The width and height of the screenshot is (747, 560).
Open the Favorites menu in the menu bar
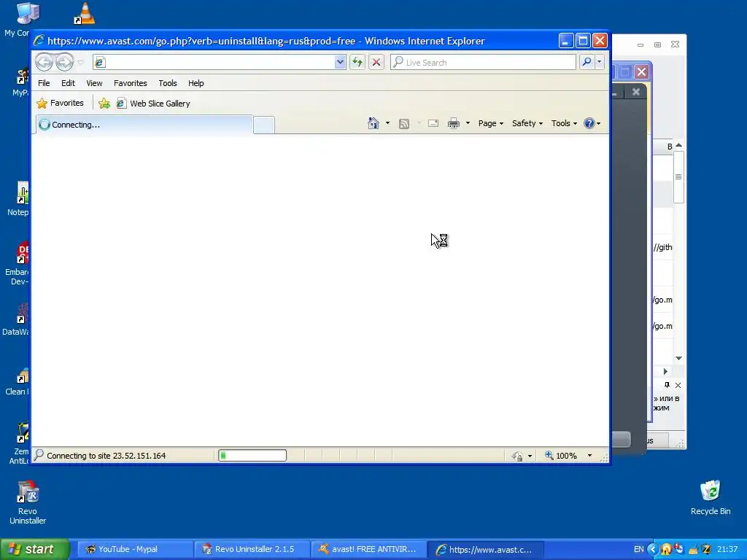[x=130, y=83]
